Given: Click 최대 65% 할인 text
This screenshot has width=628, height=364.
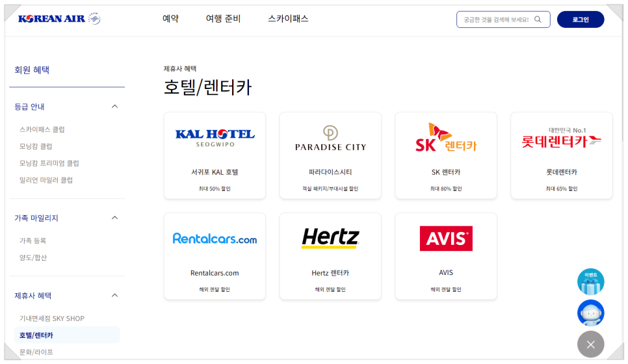Looking at the screenshot, I should pos(562,188).
